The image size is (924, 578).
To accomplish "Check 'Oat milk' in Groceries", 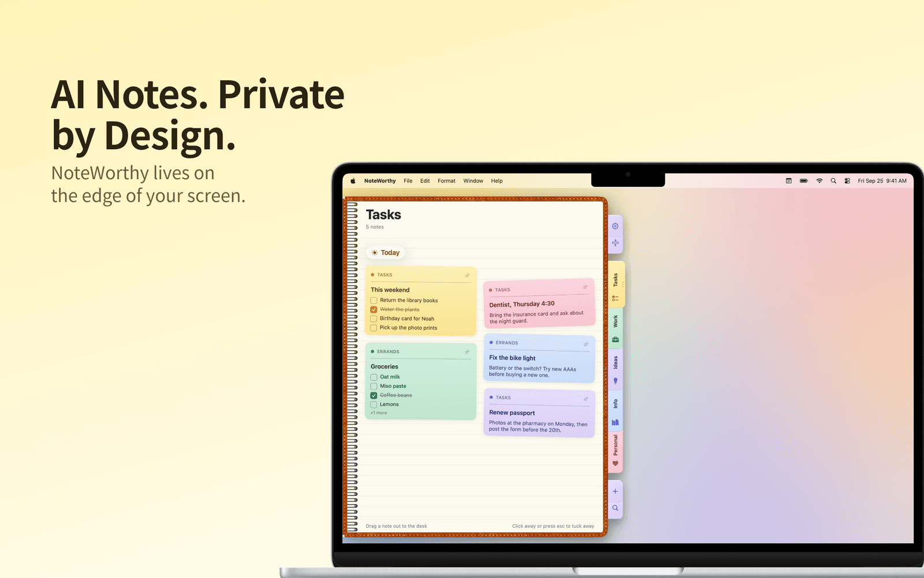I will point(374,377).
